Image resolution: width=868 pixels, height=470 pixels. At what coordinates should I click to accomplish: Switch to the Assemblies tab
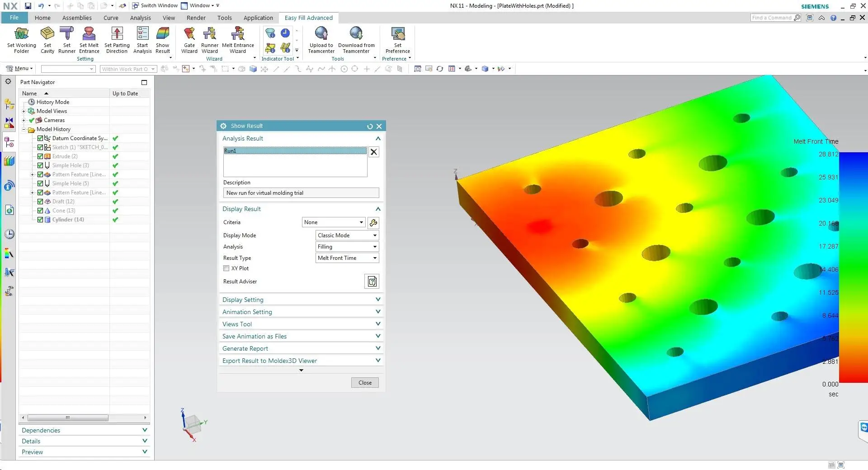(x=77, y=18)
